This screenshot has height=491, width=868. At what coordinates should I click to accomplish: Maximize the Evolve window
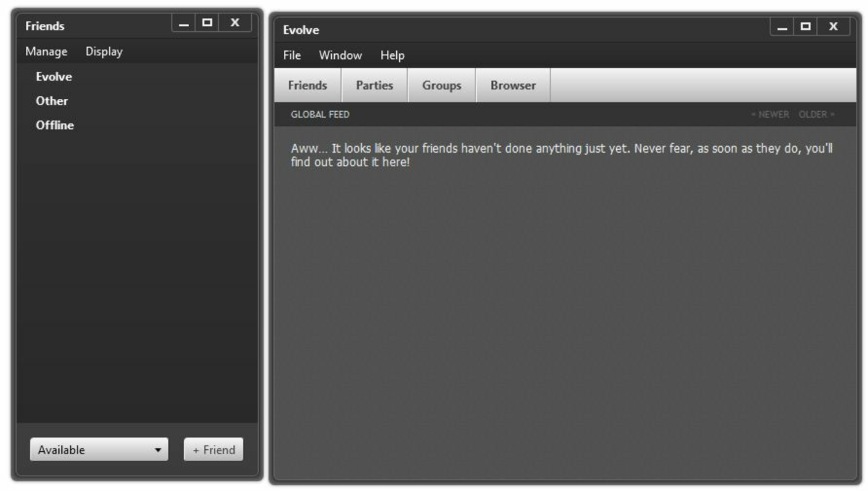(805, 27)
